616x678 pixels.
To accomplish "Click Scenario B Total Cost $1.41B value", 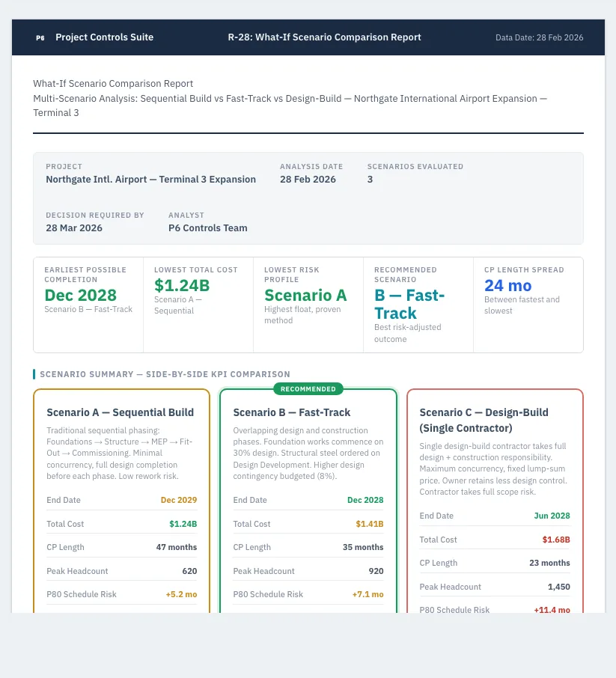I will coord(370,524).
